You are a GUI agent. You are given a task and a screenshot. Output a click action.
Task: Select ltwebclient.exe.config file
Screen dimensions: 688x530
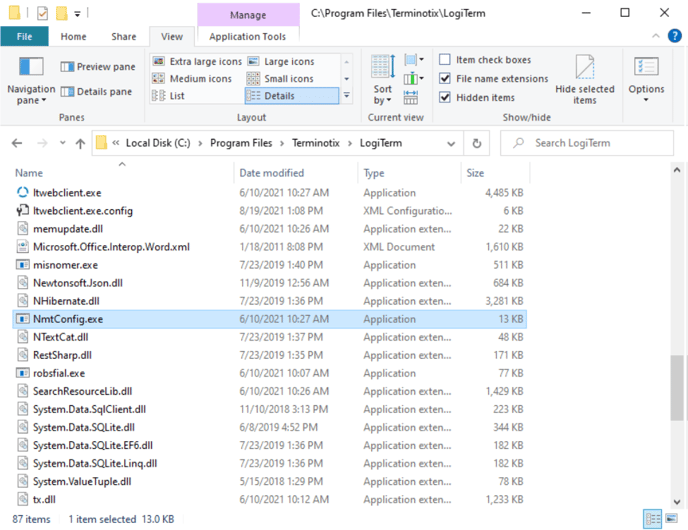pos(270,211)
